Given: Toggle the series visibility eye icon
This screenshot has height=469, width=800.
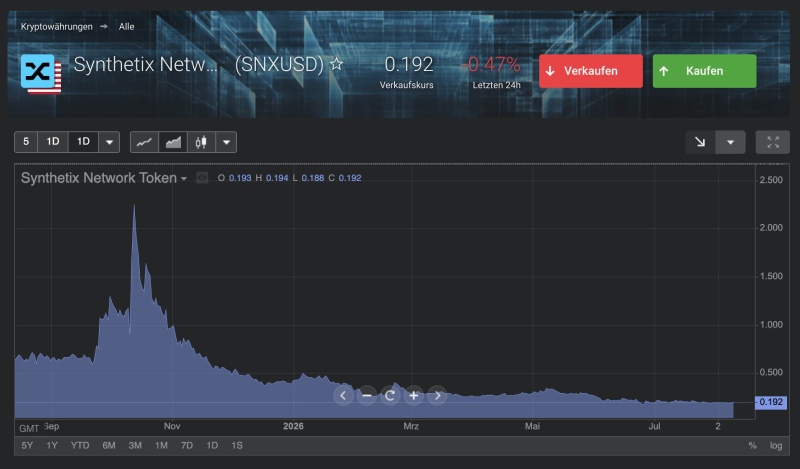Looking at the screenshot, I should click(x=202, y=178).
